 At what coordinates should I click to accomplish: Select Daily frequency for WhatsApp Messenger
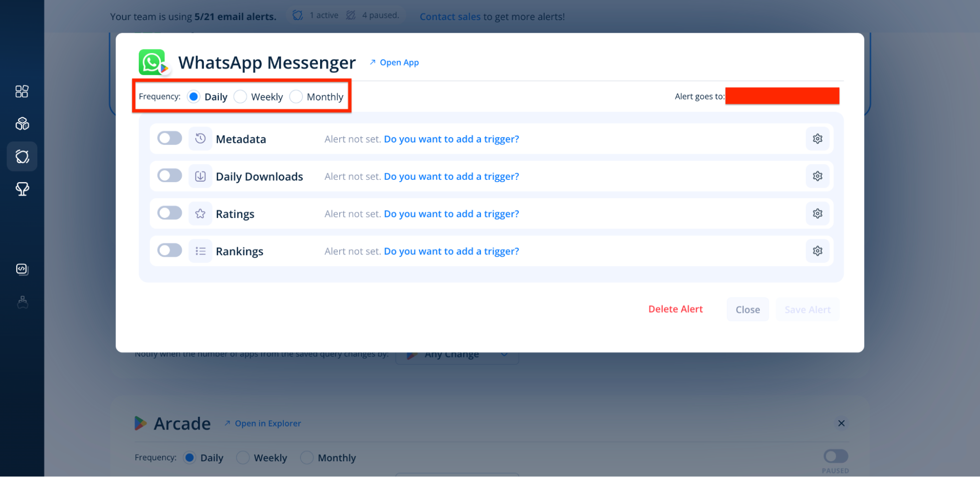click(194, 97)
